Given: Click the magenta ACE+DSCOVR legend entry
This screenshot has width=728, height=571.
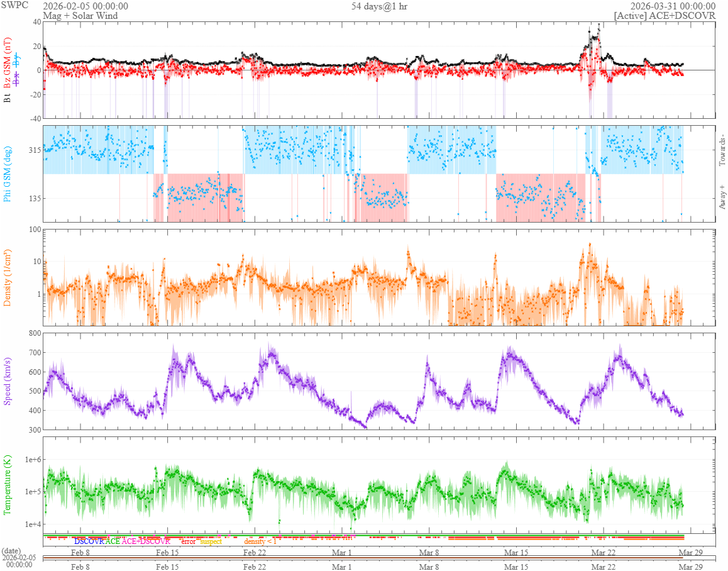Looking at the screenshot, I should (146, 541).
